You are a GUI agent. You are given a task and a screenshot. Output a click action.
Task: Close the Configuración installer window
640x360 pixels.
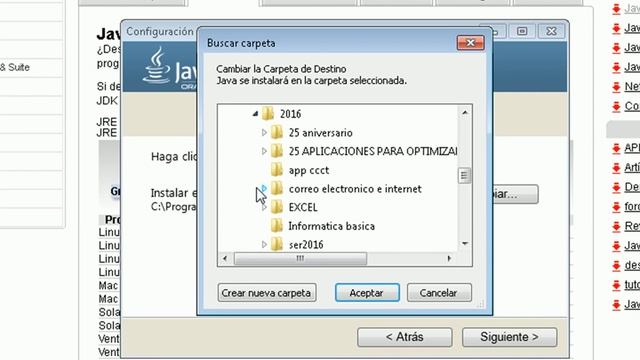(x=551, y=31)
